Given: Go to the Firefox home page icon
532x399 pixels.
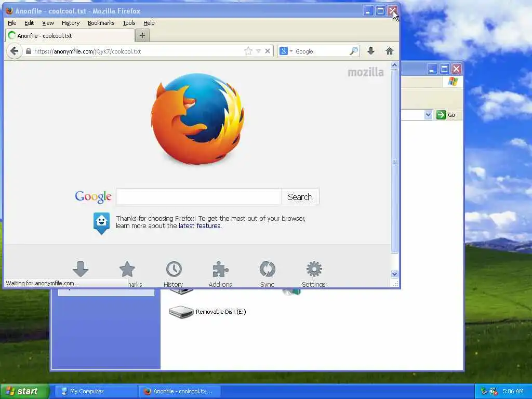Looking at the screenshot, I should coord(390,51).
